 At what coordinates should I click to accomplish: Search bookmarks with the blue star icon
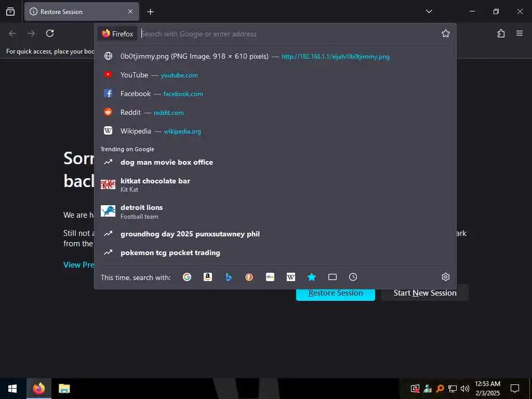point(312,277)
